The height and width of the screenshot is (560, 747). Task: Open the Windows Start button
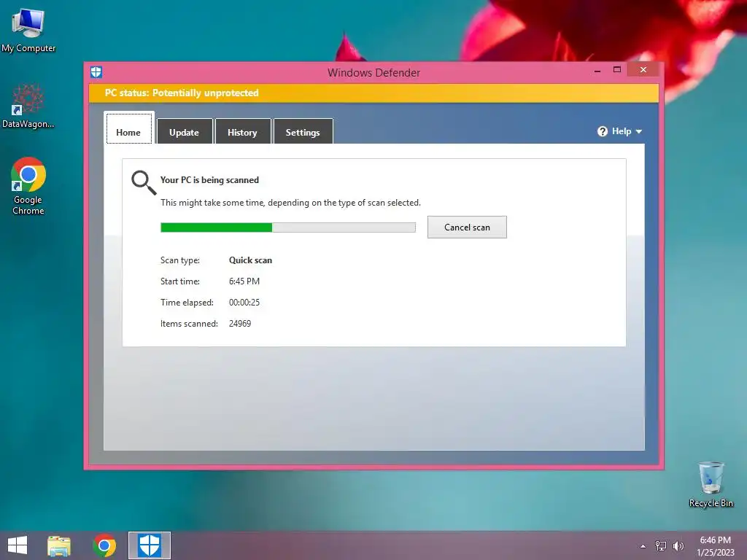18,545
